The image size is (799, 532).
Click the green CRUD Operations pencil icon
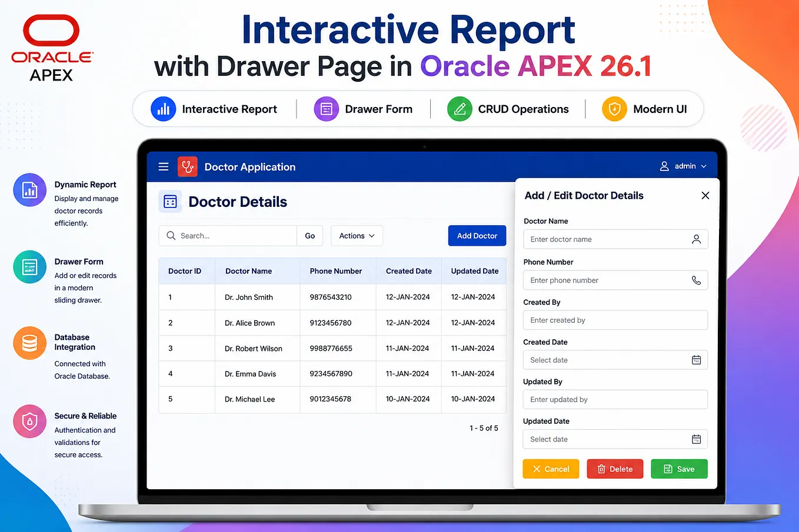coord(460,109)
